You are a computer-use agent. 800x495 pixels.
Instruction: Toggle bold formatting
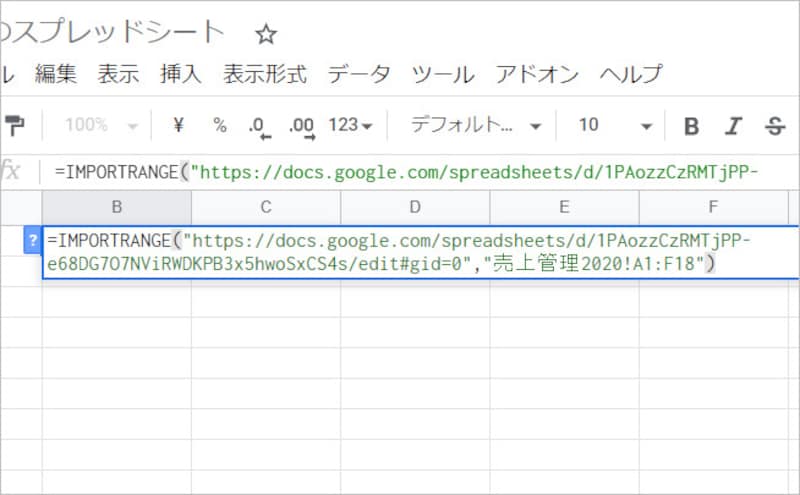(691, 126)
